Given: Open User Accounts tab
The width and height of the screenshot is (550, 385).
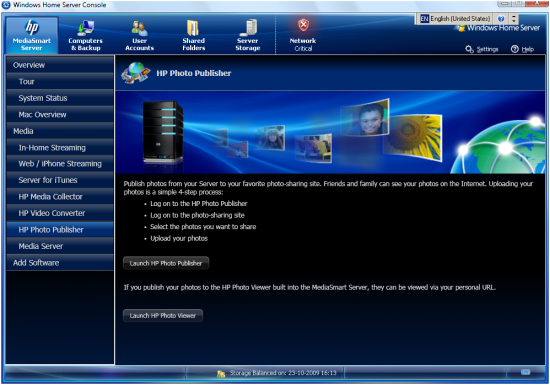Looking at the screenshot, I should click(139, 35).
